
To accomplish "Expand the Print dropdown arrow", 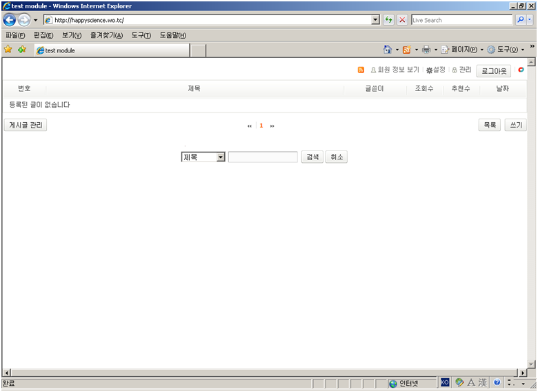I will pyautogui.click(x=436, y=50).
